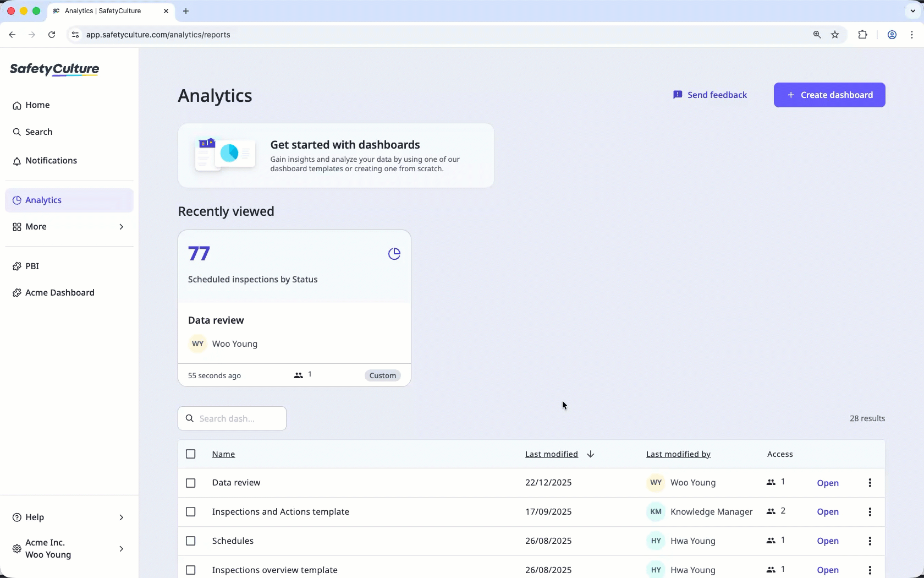
Task: Click the pie chart icon on Data review card
Action: click(x=394, y=254)
